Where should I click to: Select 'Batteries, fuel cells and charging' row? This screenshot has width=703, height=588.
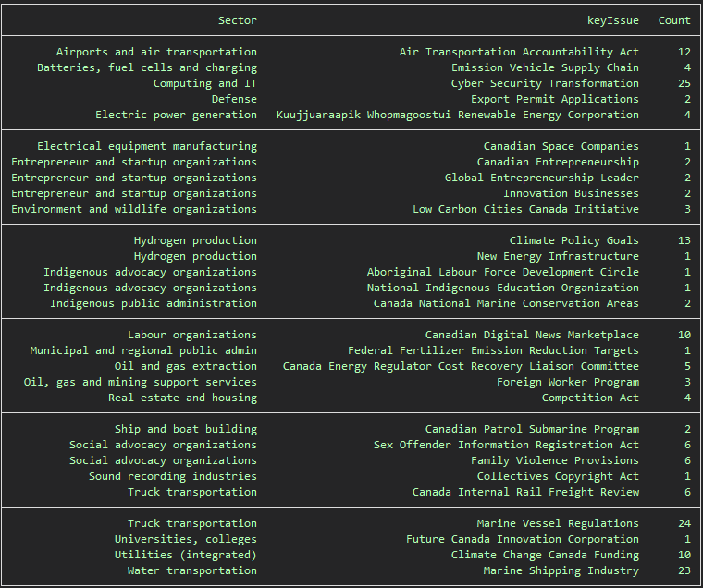click(x=351, y=67)
